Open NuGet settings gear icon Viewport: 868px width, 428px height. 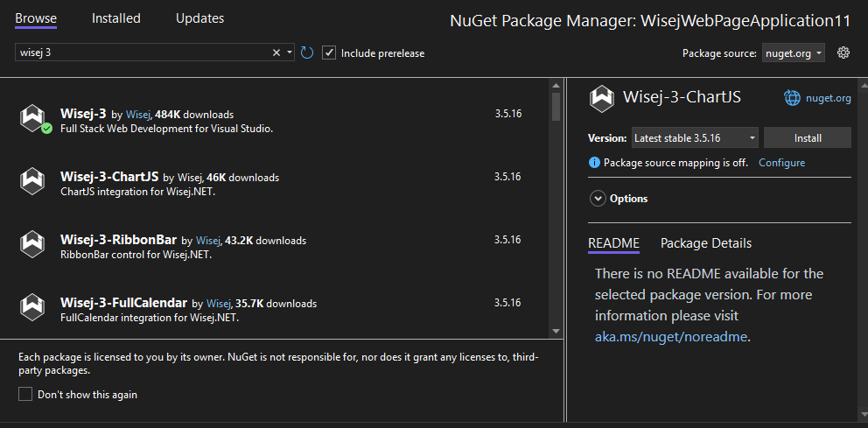843,53
